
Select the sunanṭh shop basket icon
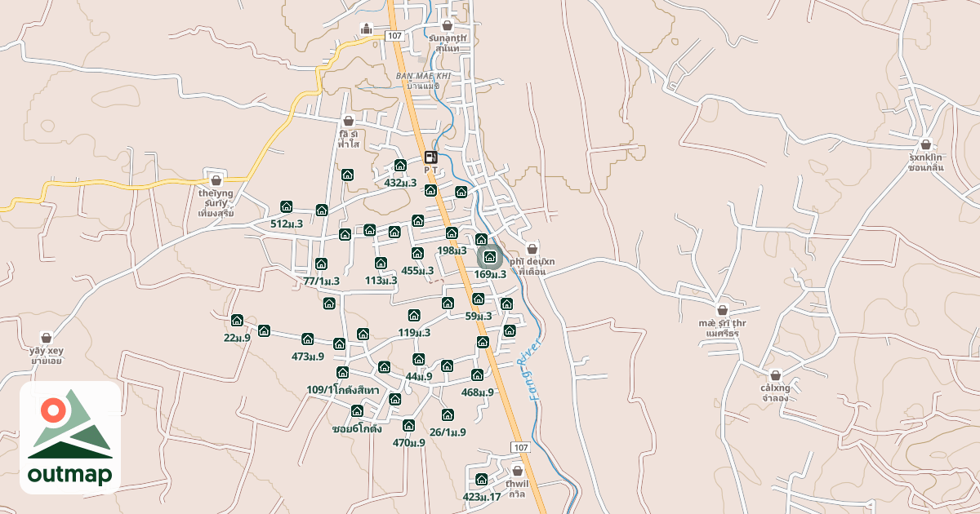pyautogui.click(x=448, y=24)
